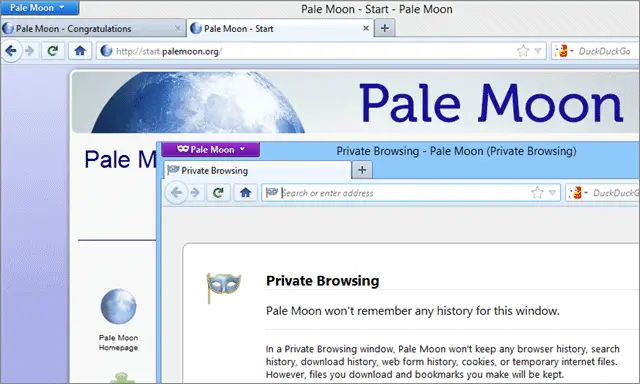This screenshot has height=384, width=640.
Task: Select the Pale Moon - Start tab
Action: [x=280, y=29]
